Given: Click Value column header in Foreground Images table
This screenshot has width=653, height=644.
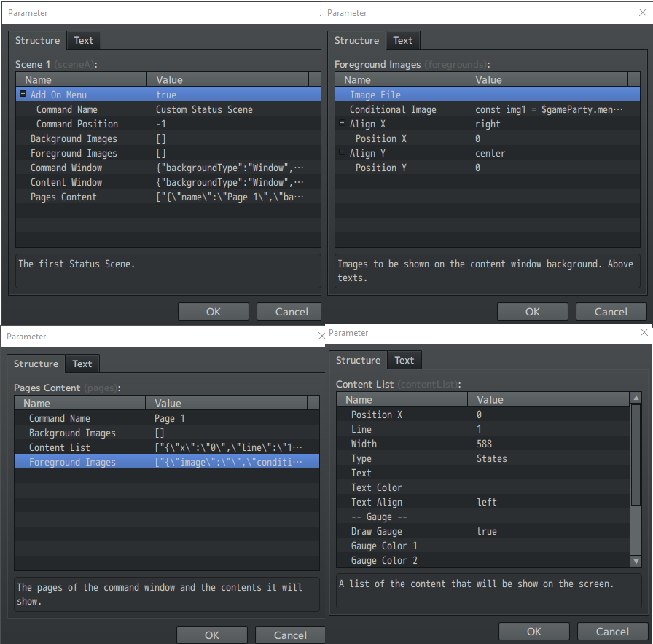Looking at the screenshot, I should pos(547,79).
